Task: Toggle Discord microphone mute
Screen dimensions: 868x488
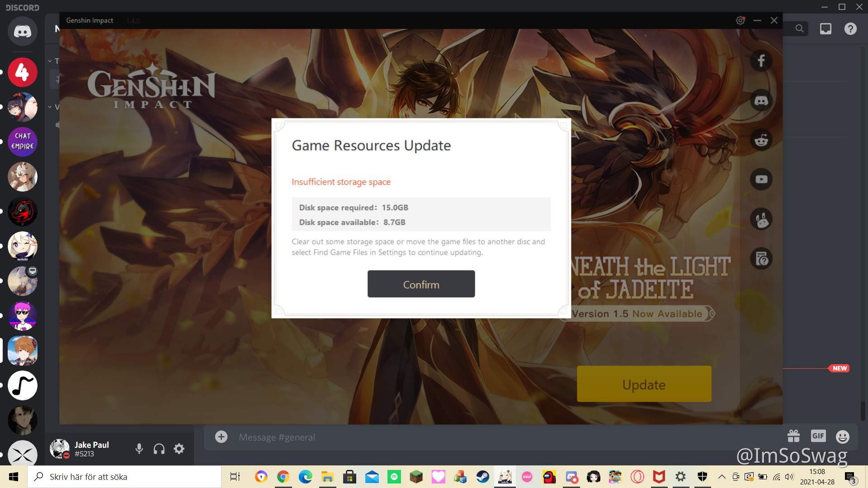Action: (139, 449)
